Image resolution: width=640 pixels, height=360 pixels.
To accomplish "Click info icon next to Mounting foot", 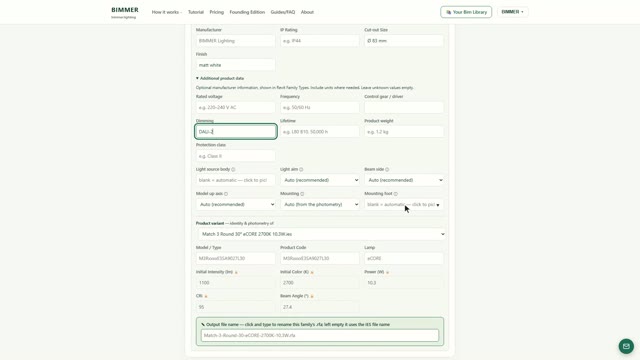I will click(x=396, y=194).
